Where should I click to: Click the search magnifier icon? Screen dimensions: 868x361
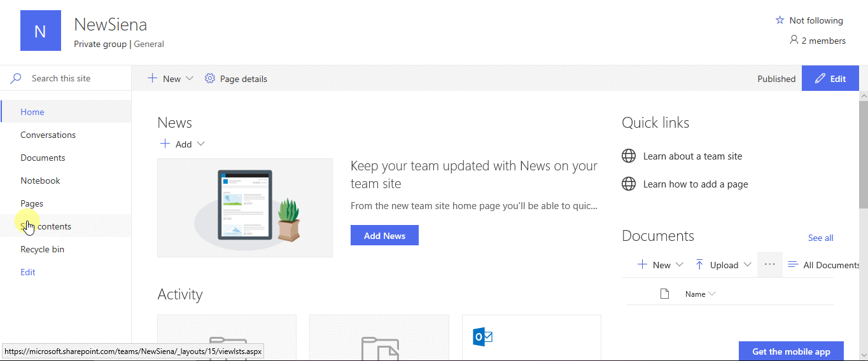pos(16,78)
